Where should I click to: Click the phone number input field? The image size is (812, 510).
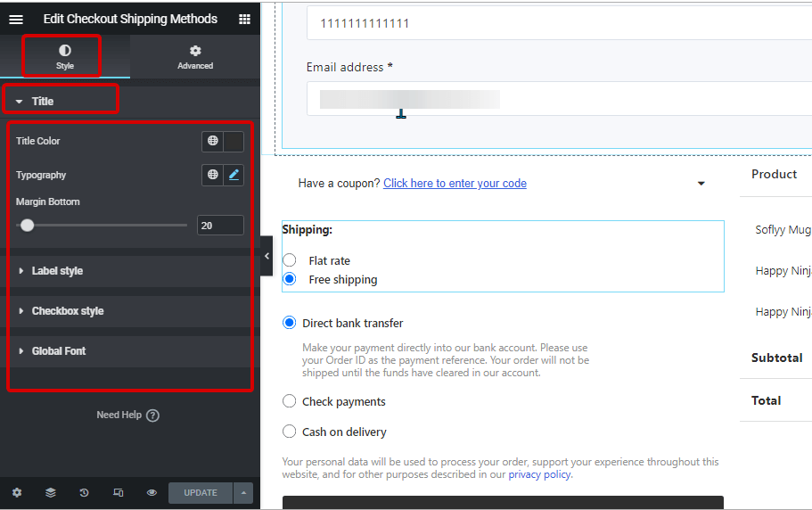point(559,23)
